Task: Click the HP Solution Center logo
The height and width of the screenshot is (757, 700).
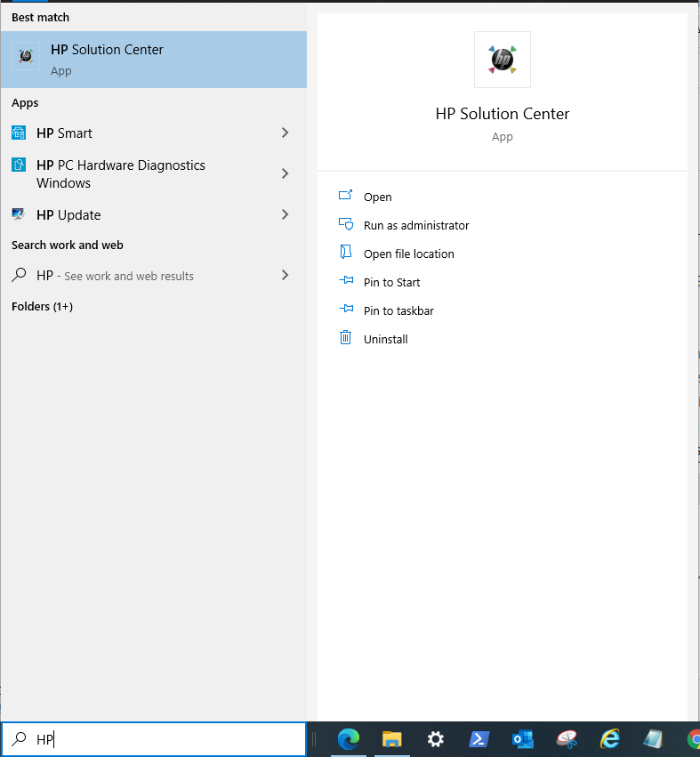Action: (x=502, y=60)
